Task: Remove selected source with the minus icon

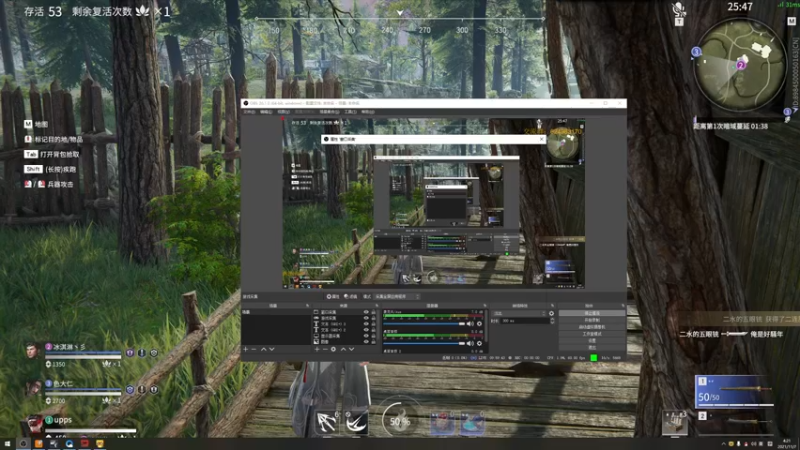Action: point(325,349)
